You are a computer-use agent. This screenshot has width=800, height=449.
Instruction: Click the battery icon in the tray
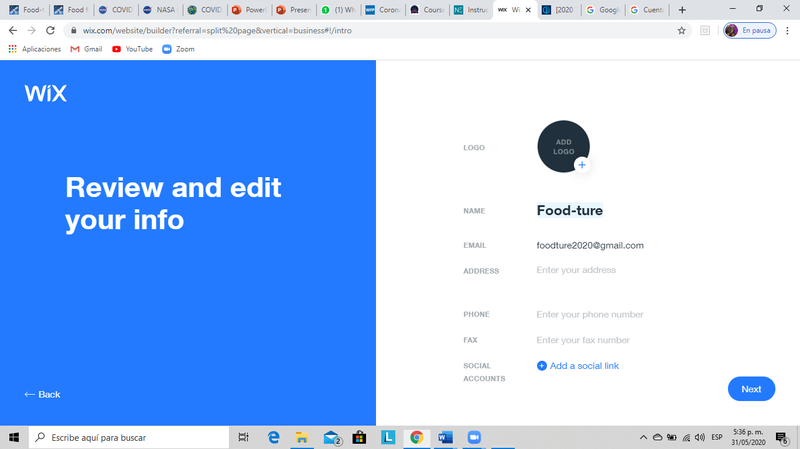(x=672, y=437)
